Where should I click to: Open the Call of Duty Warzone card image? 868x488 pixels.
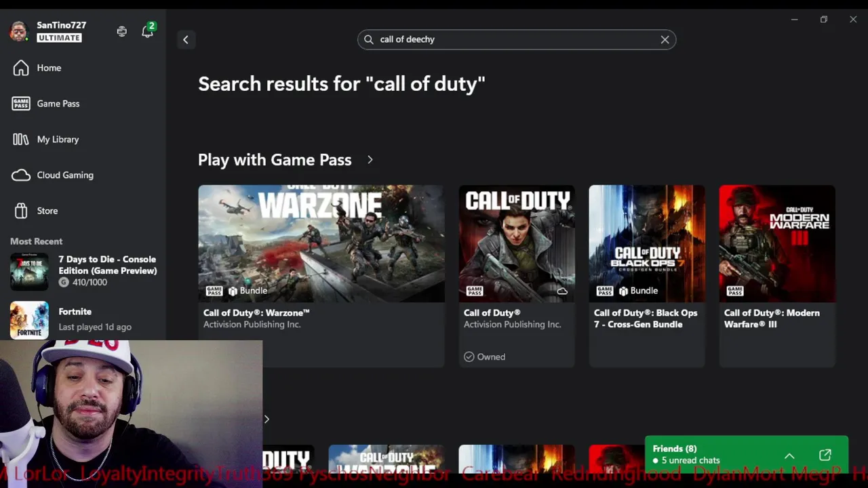point(321,243)
